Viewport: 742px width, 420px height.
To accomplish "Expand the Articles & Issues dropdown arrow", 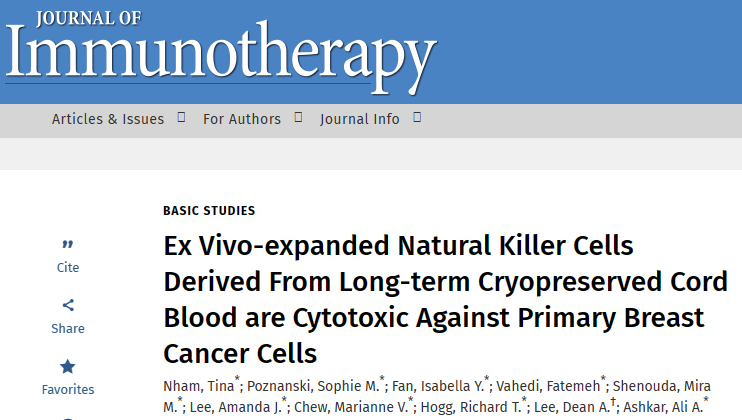I will (181, 117).
